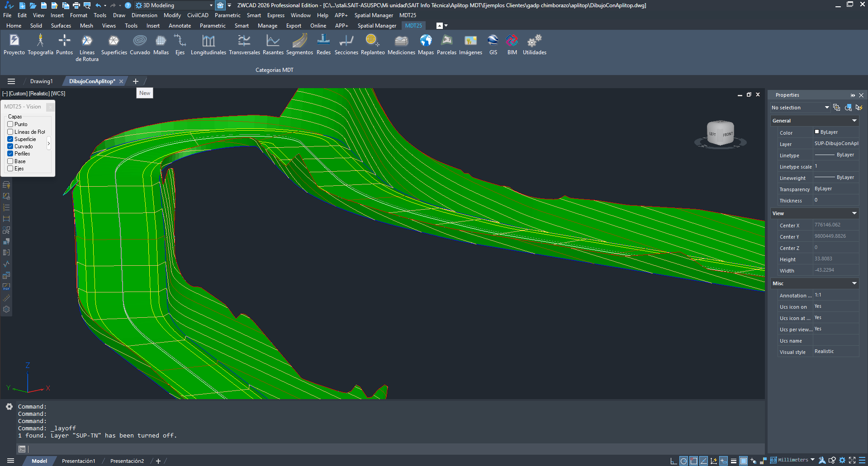
Task: Expand the MDT25 Vision panel arrow
Action: tap(49, 144)
